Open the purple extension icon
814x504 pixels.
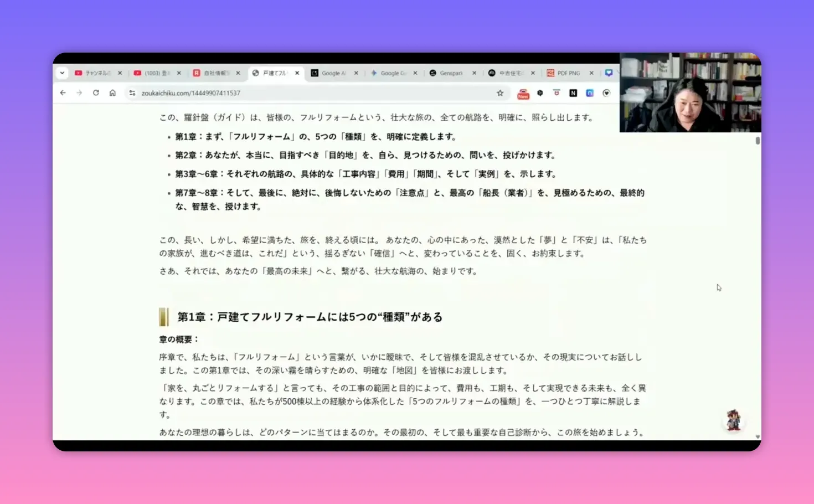click(589, 93)
